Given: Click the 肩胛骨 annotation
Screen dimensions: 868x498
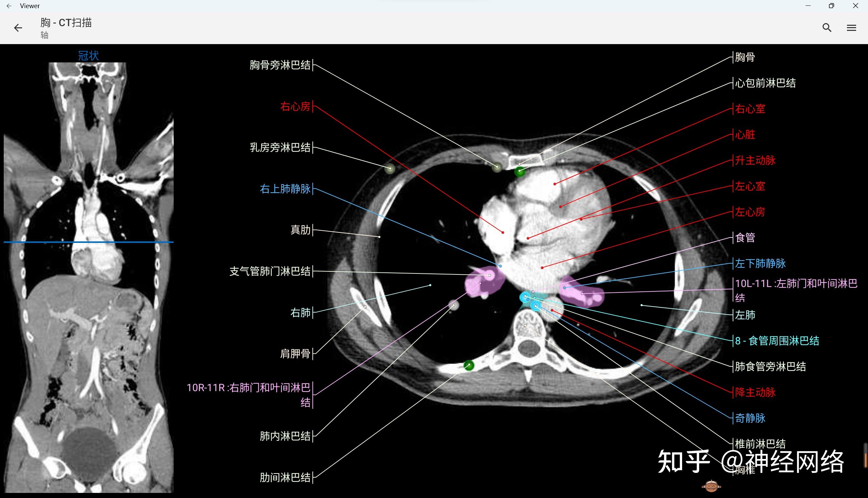Looking at the screenshot, I should click(x=295, y=354).
